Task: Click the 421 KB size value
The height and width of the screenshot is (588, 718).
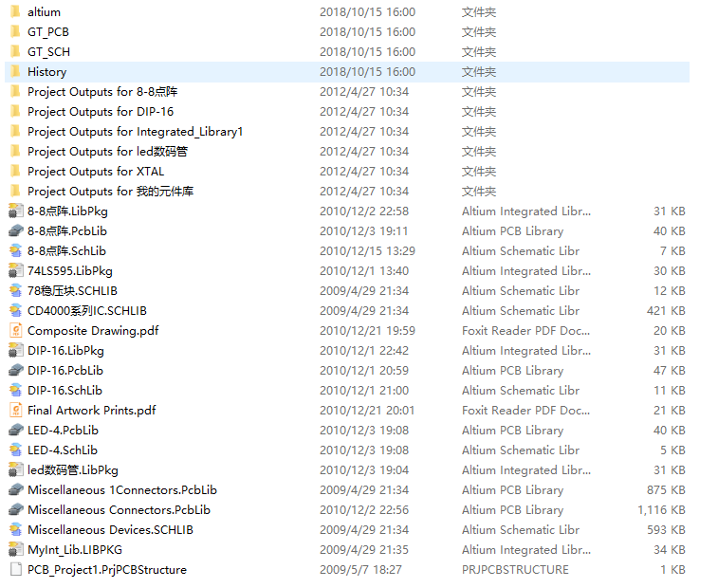Action: click(666, 311)
